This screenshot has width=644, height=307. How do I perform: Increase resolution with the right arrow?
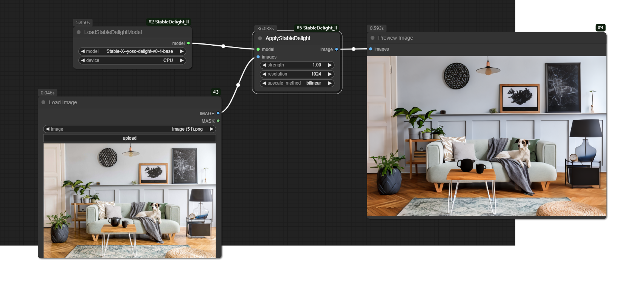[330, 74]
